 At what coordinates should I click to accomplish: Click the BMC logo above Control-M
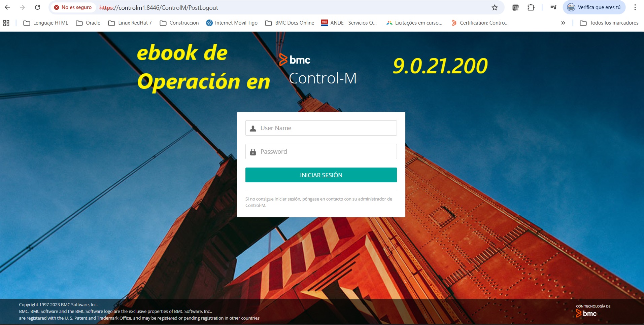[x=294, y=60]
